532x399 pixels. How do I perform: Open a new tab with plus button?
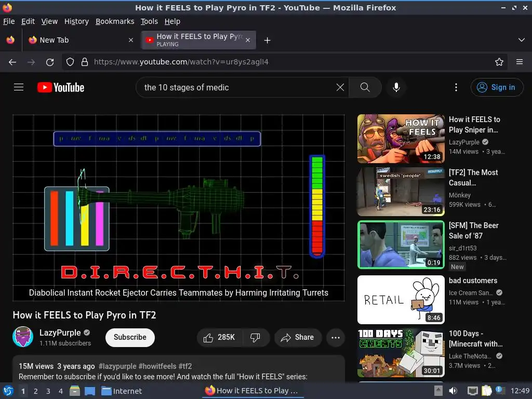268,41
